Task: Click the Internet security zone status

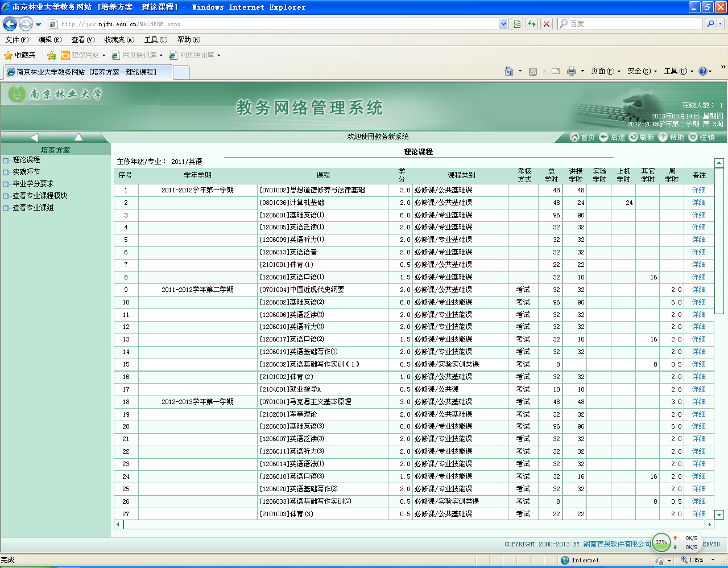Action: [x=580, y=560]
